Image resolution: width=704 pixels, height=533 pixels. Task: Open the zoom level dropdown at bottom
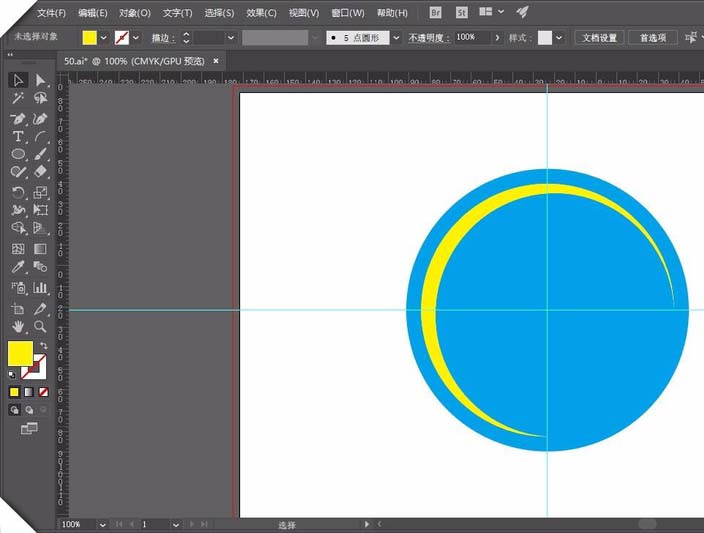click(102, 524)
